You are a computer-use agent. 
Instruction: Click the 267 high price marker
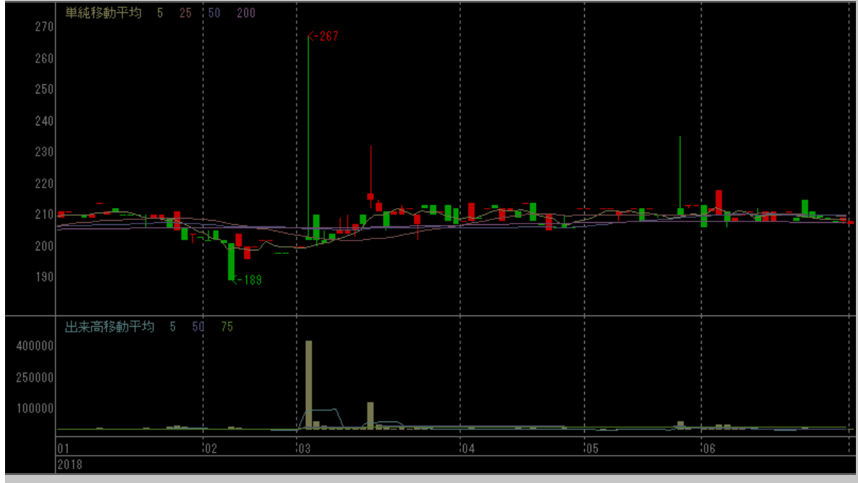pyautogui.click(x=327, y=36)
